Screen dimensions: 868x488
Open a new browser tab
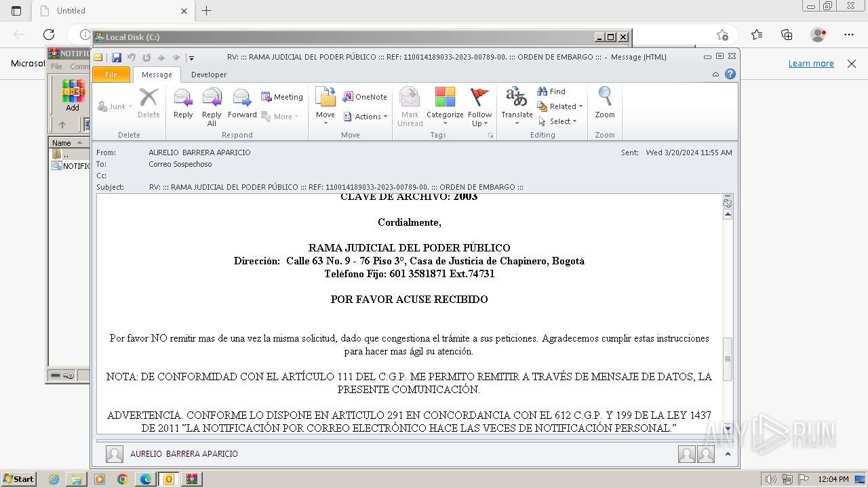coord(207,11)
